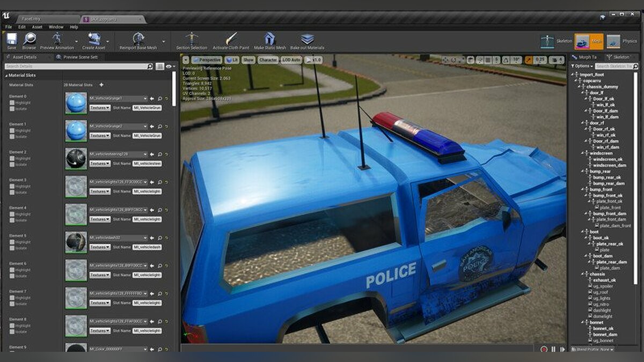This screenshot has height=362, width=644.
Task: Click the Save toolbar icon
Action: click(x=12, y=39)
